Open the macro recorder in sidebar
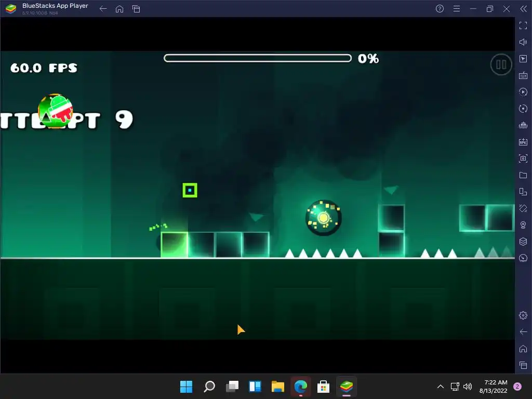 523,92
